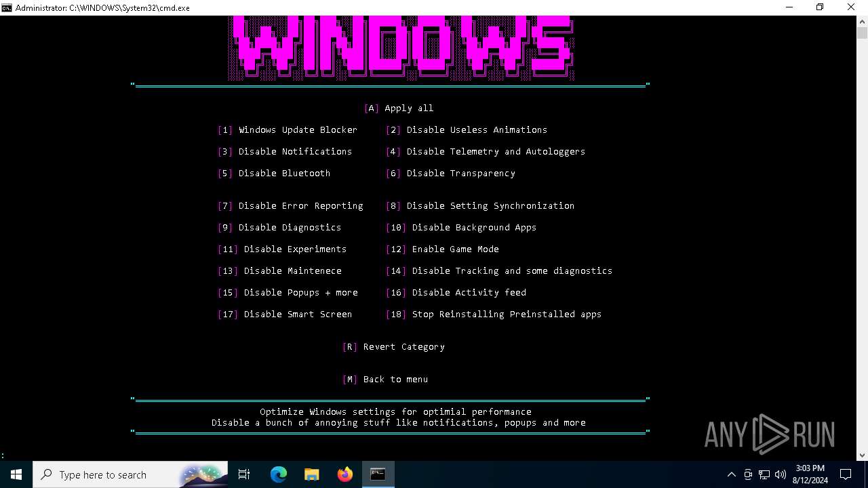Open the volume speaker tray icon
This screenshot has width=868, height=488.
pyautogui.click(x=781, y=474)
